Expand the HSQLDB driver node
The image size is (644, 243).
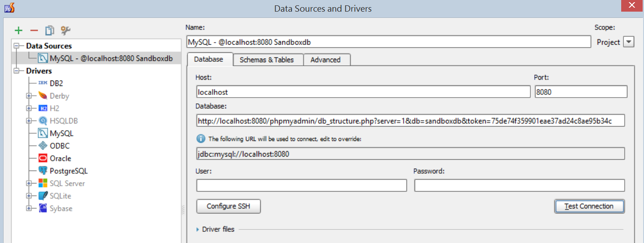click(29, 121)
